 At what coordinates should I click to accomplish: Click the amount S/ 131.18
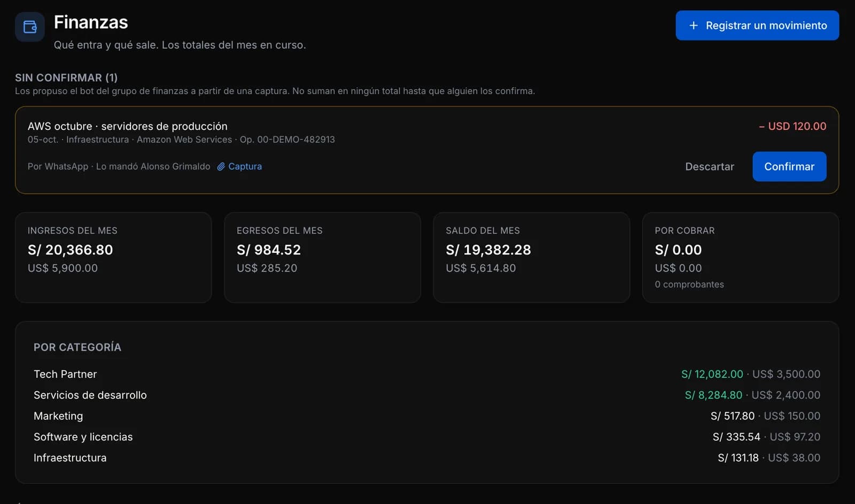click(738, 458)
